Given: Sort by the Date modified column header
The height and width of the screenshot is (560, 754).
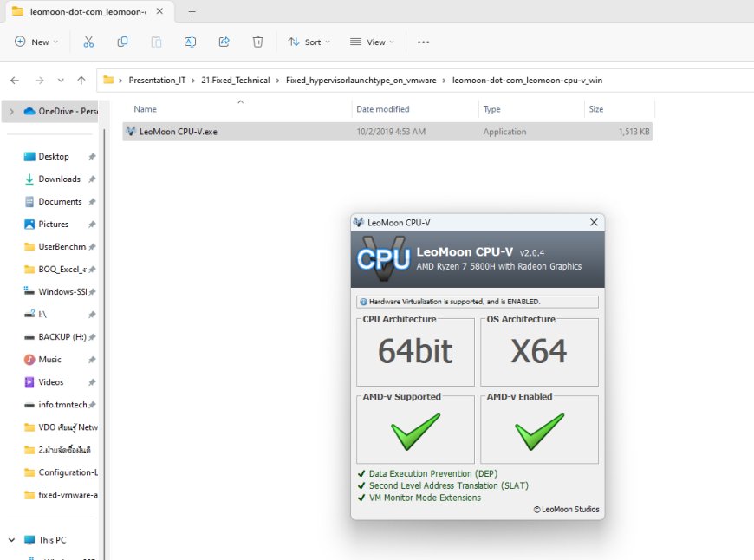Looking at the screenshot, I should tap(383, 109).
